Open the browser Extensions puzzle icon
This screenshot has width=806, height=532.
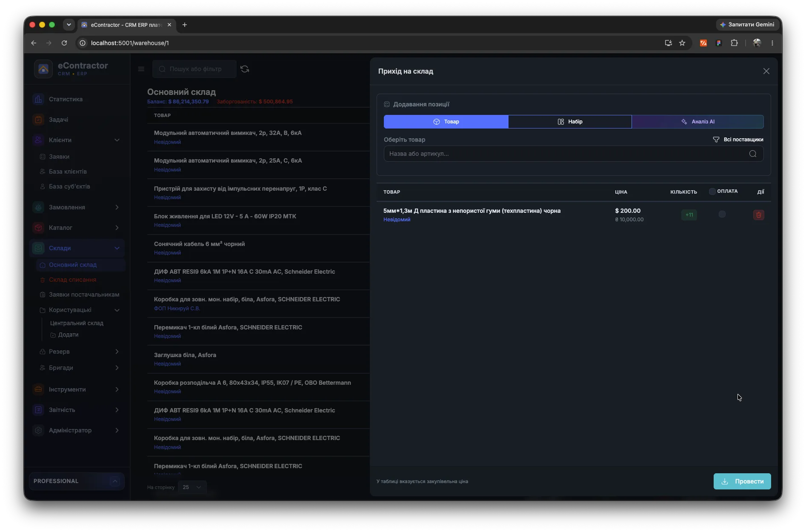734,43
